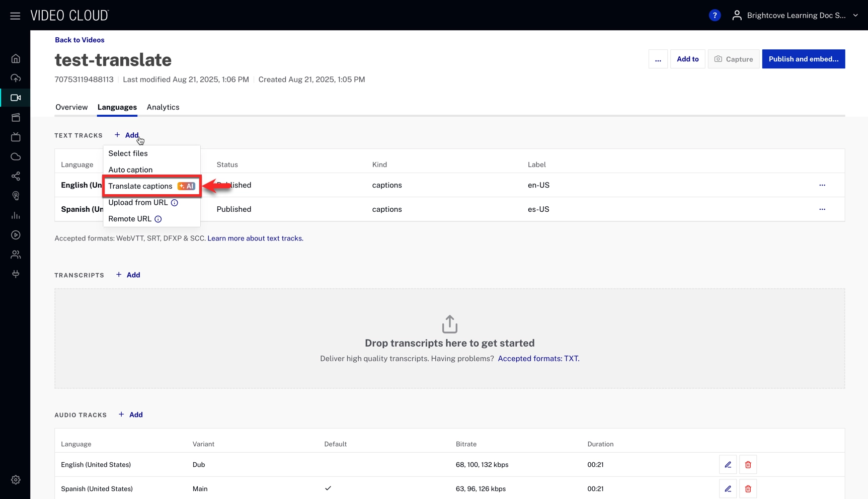This screenshot has height=499, width=868.
Task: Click the blue help question mark icon
Action: tap(715, 16)
